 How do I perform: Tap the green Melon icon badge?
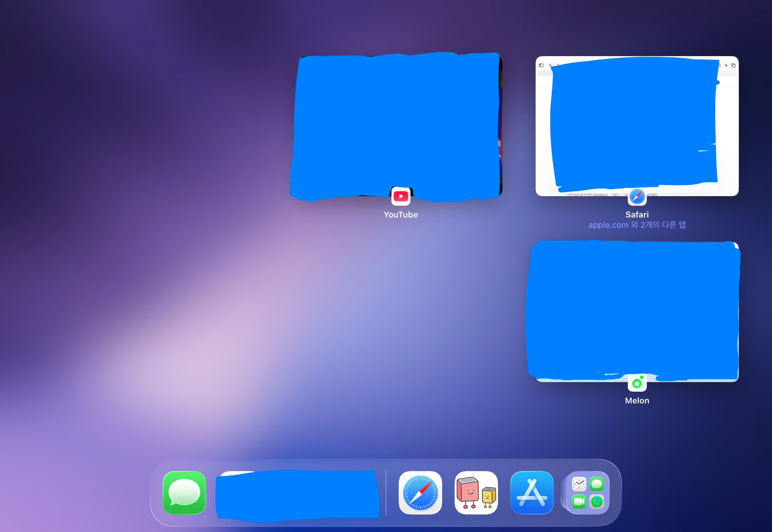tap(637, 383)
